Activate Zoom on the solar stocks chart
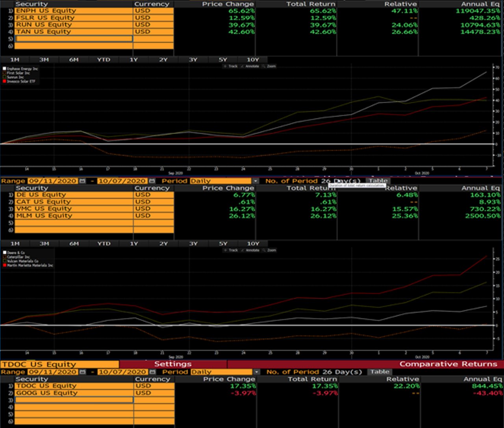504x428 pixels. tap(269, 66)
